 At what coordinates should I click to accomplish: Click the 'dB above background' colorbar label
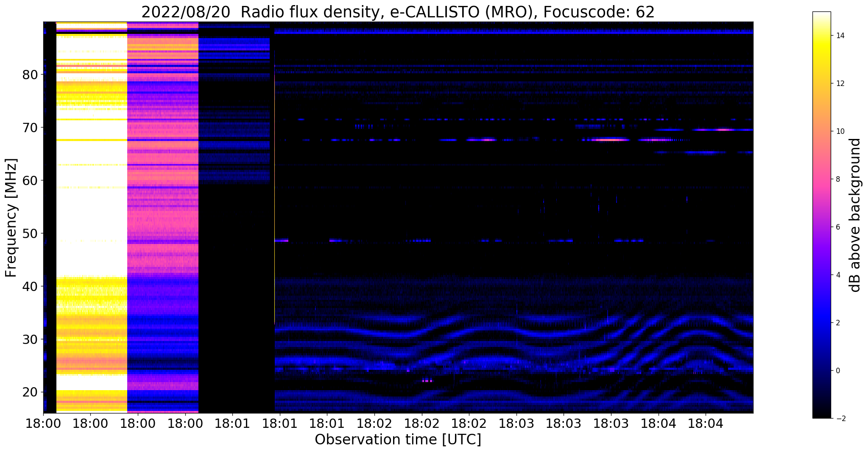click(x=855, y=215)
